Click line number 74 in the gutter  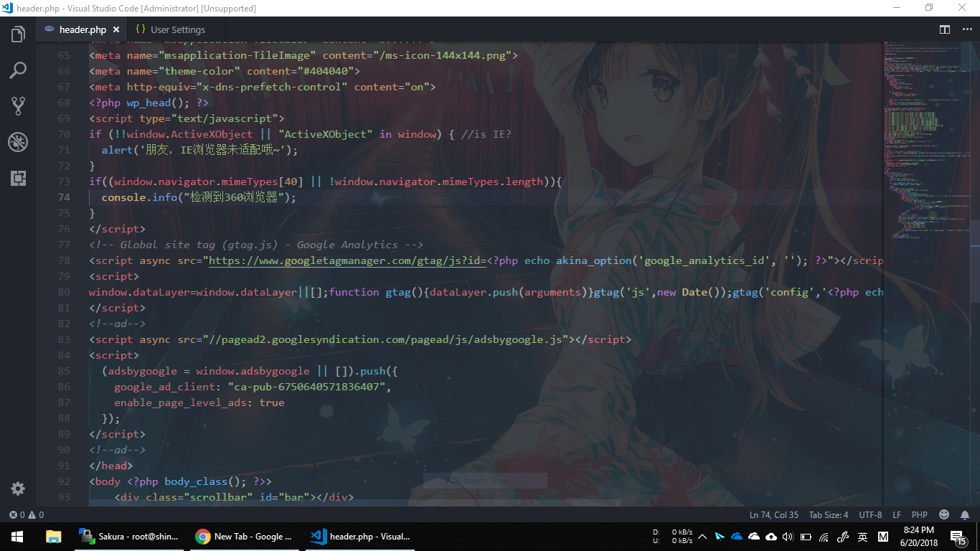click(x=64, y=197)
